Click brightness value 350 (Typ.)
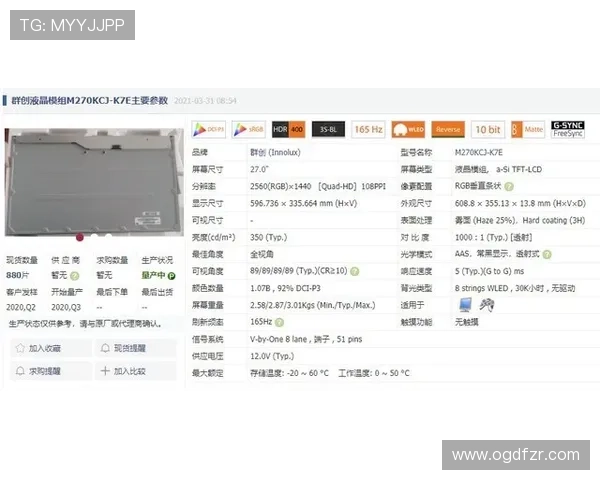 (269, 237)
